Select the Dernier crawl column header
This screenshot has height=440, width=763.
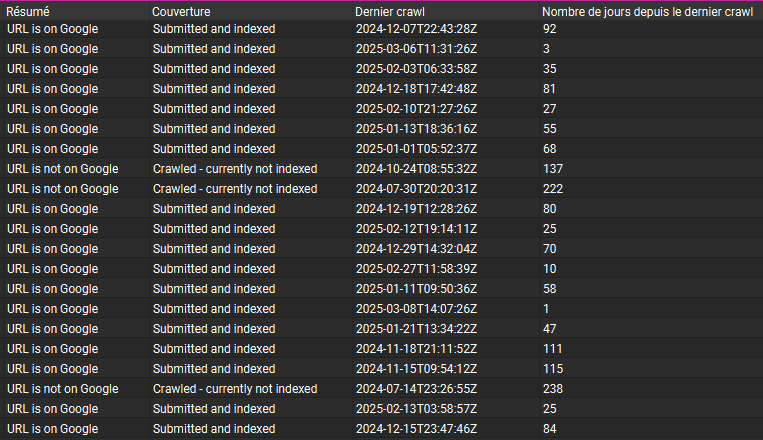[x=390, y=12]
